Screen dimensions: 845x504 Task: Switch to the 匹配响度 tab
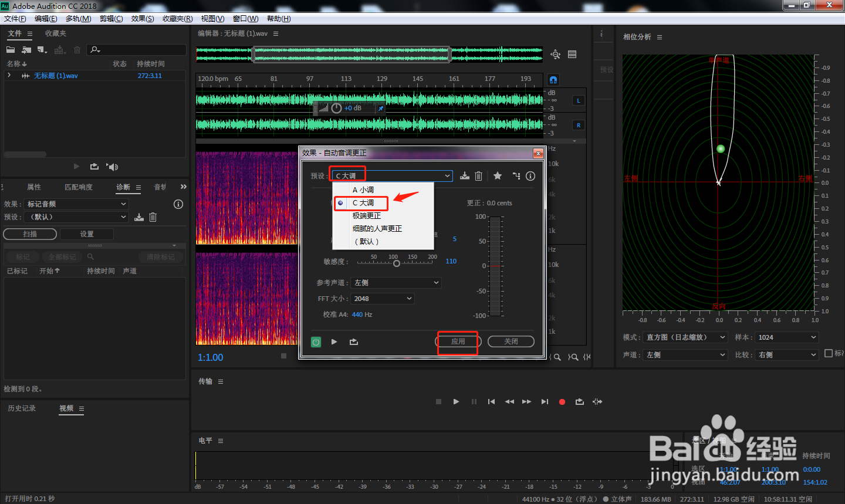tap(79, 187)
